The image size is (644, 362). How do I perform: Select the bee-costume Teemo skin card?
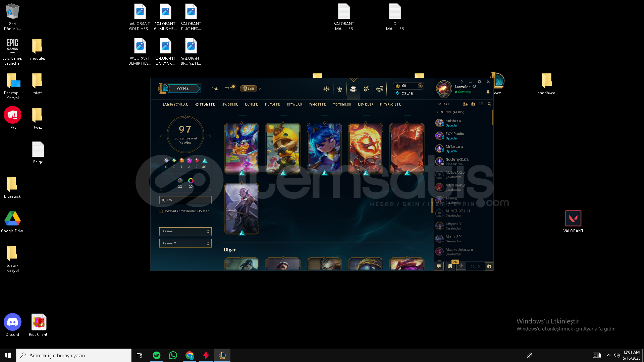click(283, 148)
